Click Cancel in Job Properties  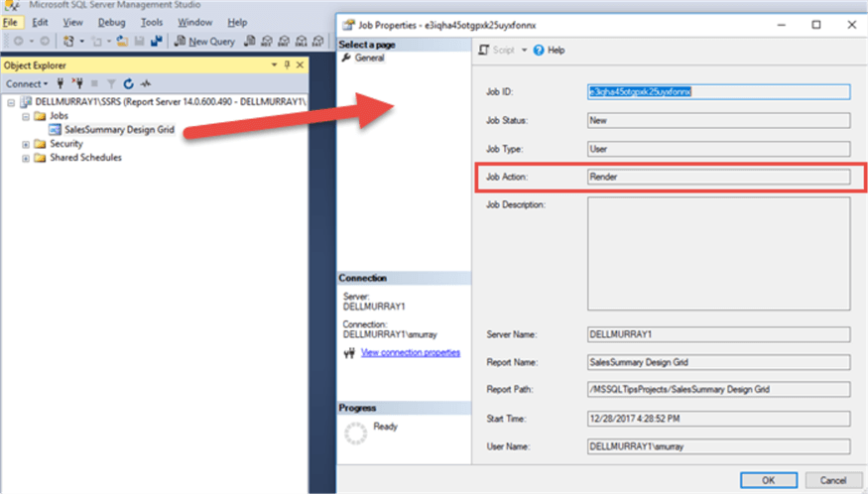(832, 480)
